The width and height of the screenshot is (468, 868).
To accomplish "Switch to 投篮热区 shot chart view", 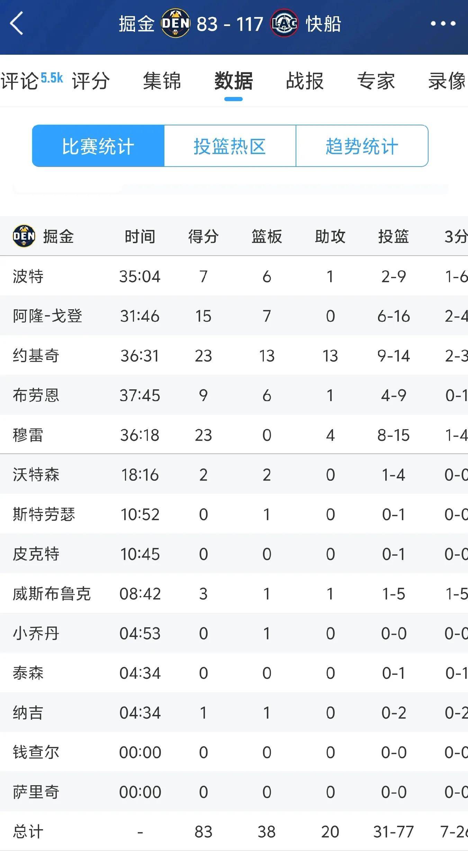I will pyautogui.click(x=230, y=146).
